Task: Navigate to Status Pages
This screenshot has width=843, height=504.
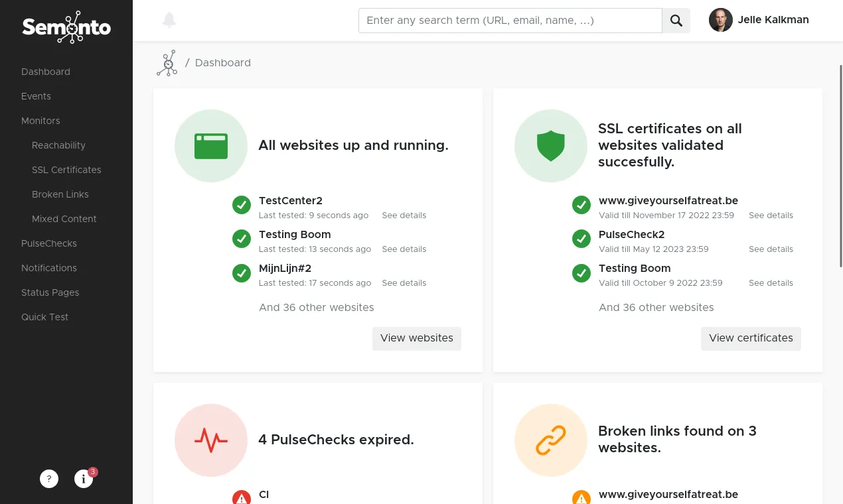Action: point(50,292)
